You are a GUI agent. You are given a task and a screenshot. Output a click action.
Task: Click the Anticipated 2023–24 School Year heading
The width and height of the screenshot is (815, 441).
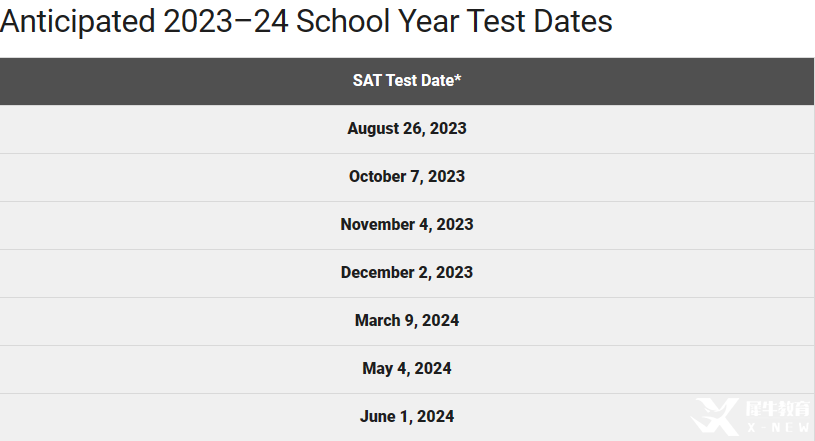306,21
